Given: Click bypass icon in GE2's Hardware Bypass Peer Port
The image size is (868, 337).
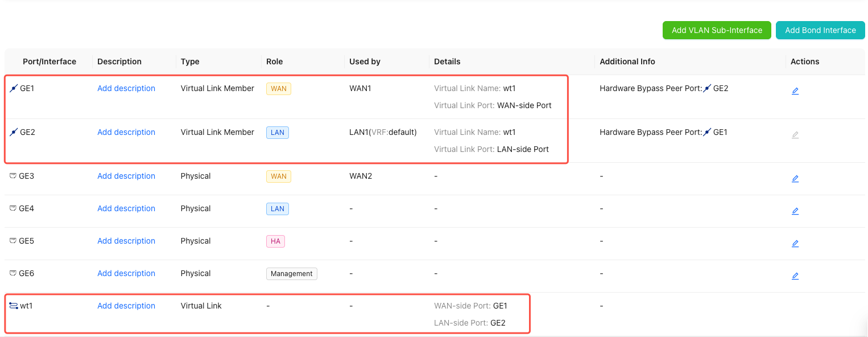Looking at the screenshot, I should (707, 132).
